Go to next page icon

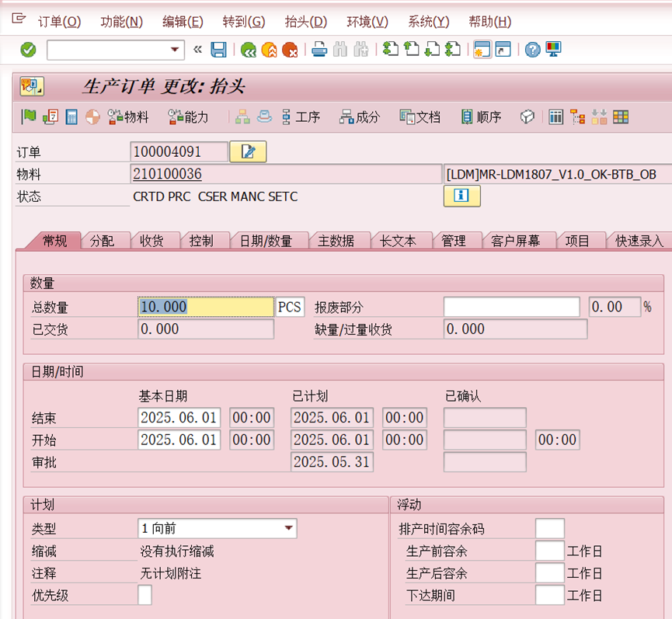[432, 50]
